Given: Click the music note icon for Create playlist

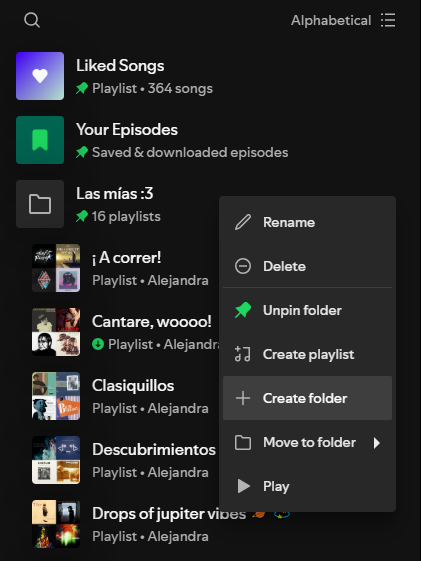Looking at the screenshot, I should click(243, 354).
